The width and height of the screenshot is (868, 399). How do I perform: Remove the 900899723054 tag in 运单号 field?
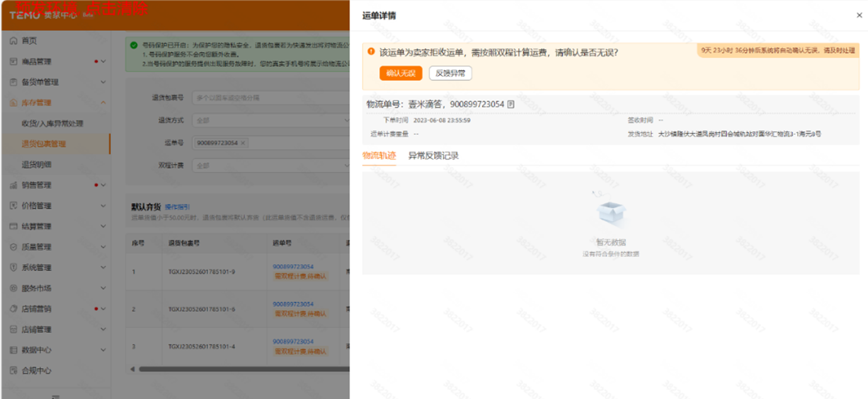pos(243,143)
